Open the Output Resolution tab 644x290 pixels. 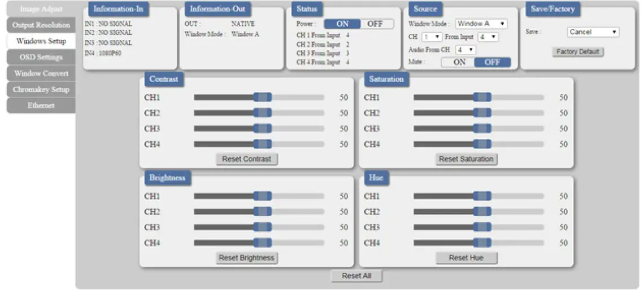41,25
